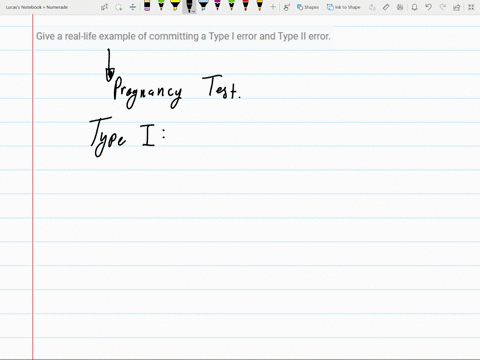Open the Shapes menu

(308, 7)
